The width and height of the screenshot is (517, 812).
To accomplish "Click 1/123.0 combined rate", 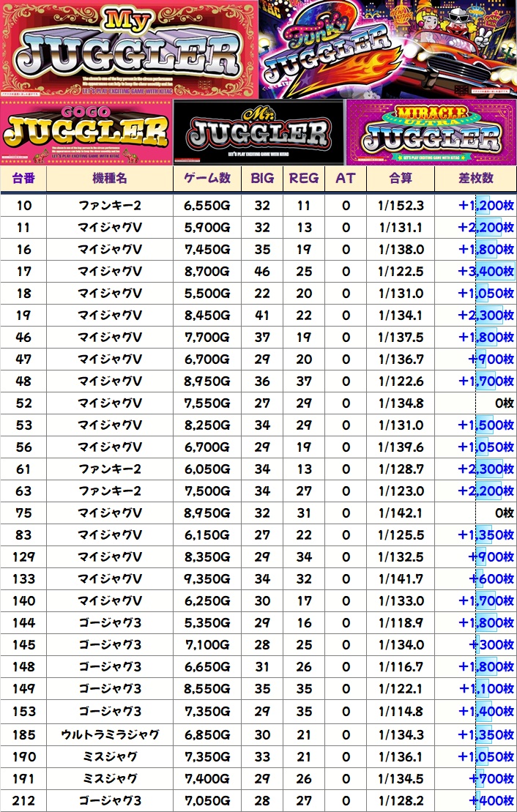I will click(x=401, y=491).
